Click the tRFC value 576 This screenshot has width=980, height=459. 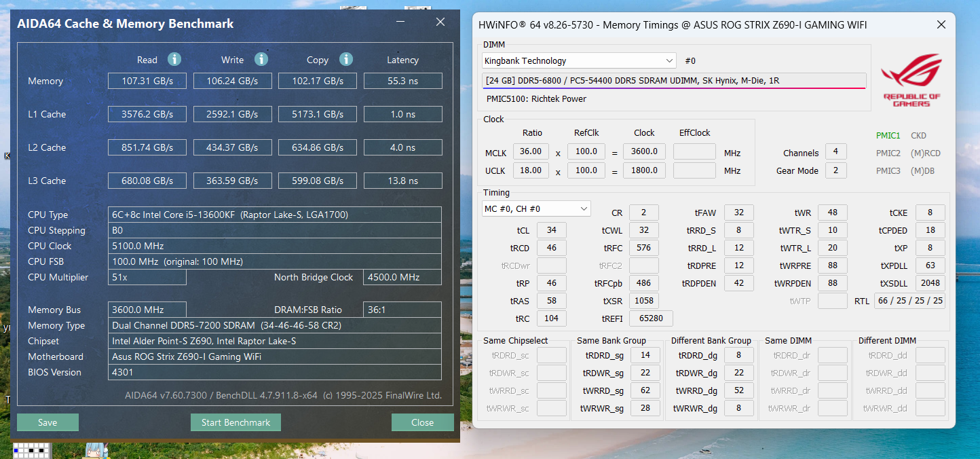pos(644,248)
